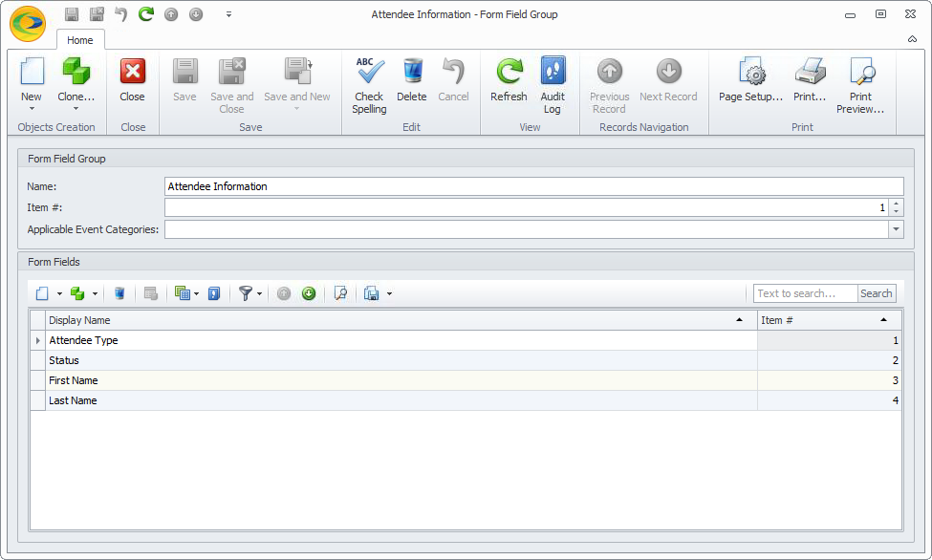This screenshot has width=932, height=560.
Task: Click the quick access Save and Close icon
Action: coord(97,14)
